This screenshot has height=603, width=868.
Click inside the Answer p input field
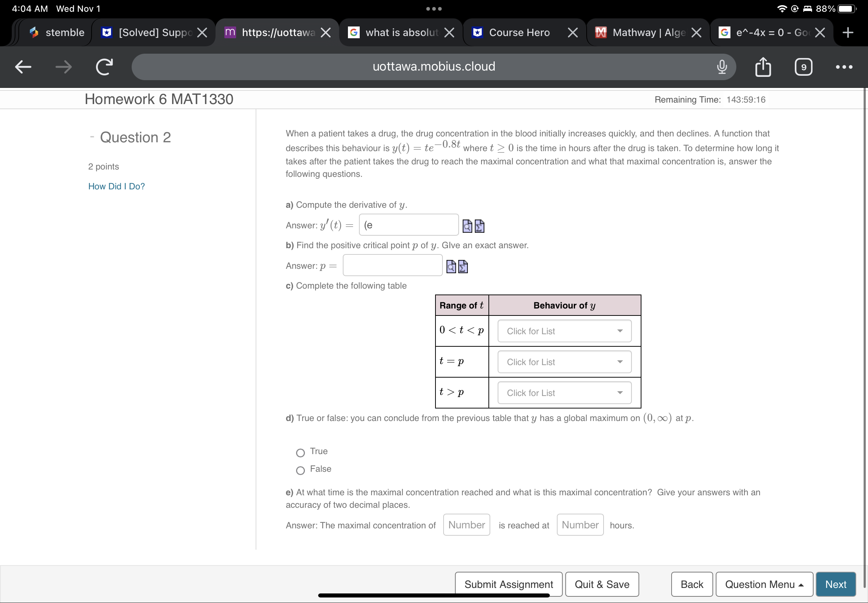(x=392, y=265)
